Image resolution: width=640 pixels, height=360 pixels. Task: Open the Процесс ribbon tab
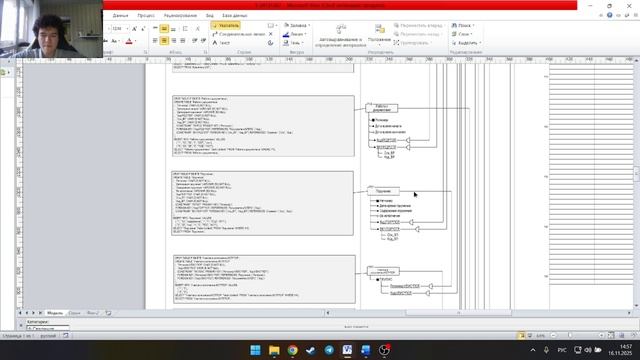click(x=146, y=16)
